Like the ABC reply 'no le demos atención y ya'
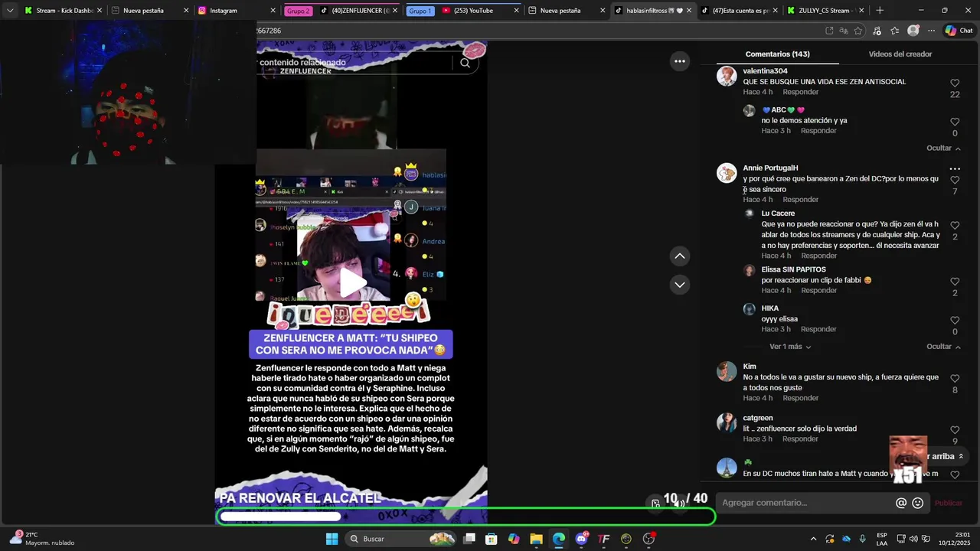980x551 pixels. click(955, 122)
